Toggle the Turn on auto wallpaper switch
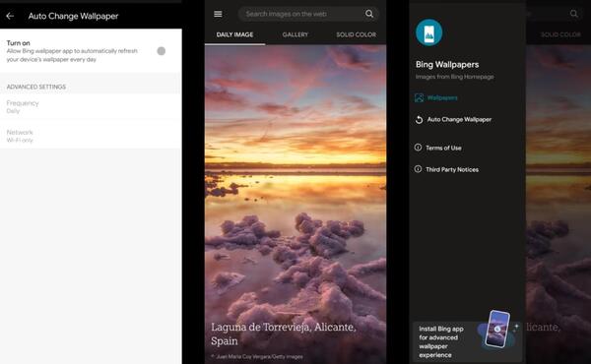 tap(161, 51)
